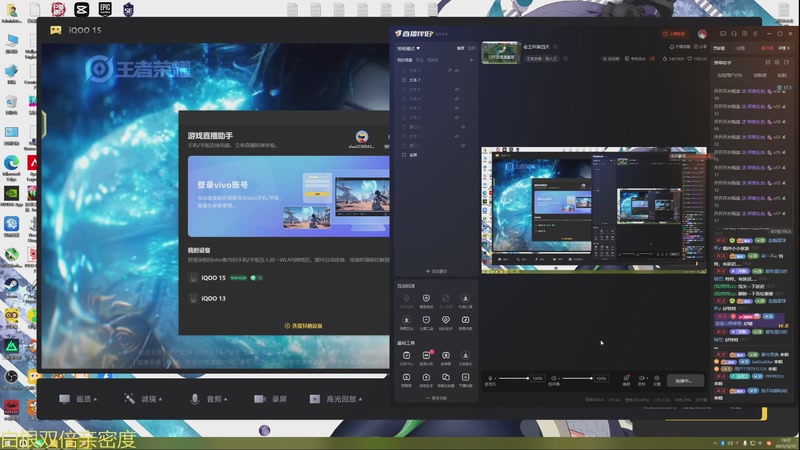Click the refresh icon in 弹幕助手 header

786,62
